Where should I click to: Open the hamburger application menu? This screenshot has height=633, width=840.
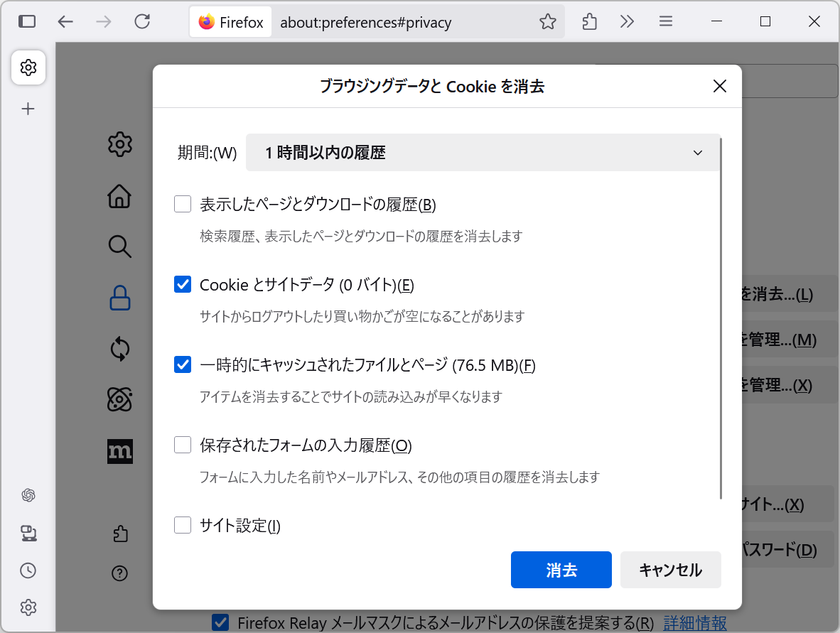tap(665, 21)
